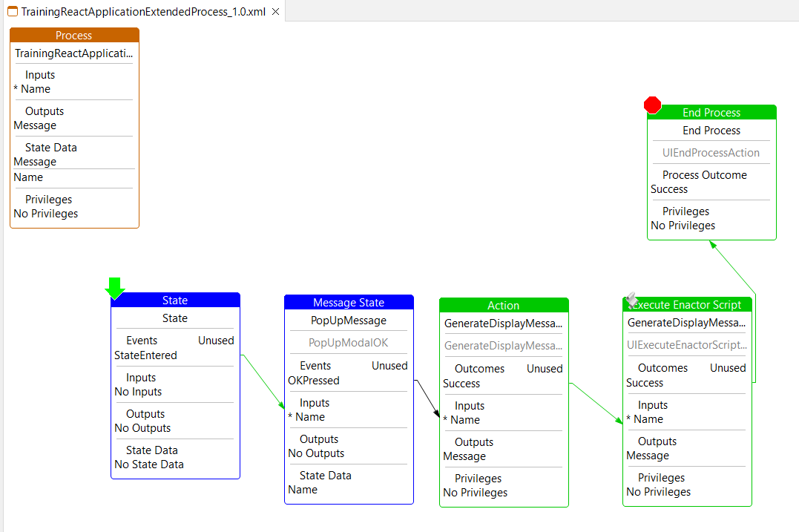Click the UIExecuteEnactorScript... gray text

687,345
